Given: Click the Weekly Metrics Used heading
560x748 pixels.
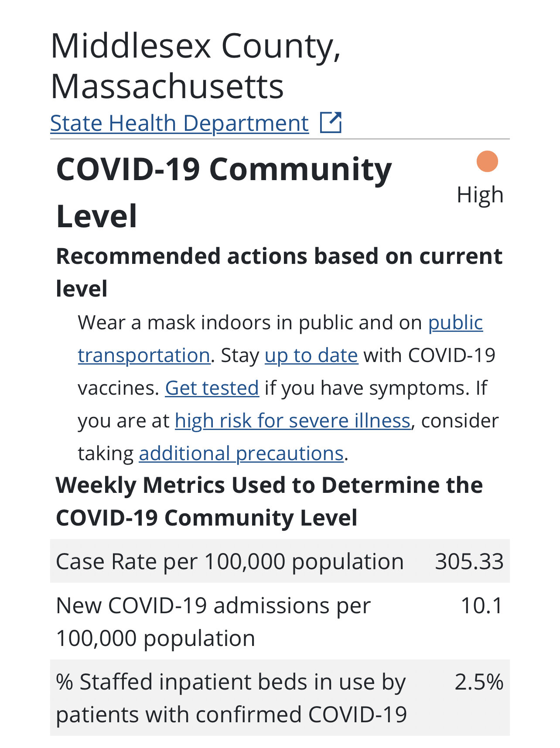Looking at the screenshot, I should point(269,502).
